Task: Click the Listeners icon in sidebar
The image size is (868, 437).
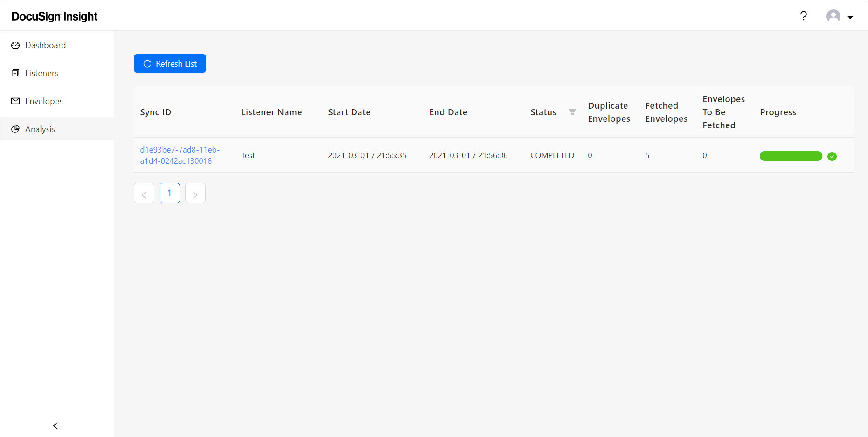Action: tap(15, 73)
